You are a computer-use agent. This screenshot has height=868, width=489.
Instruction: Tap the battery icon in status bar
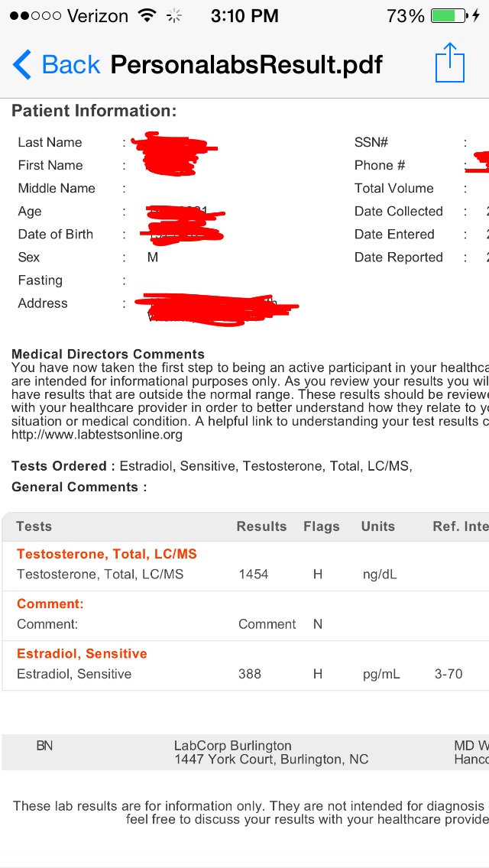449,16
